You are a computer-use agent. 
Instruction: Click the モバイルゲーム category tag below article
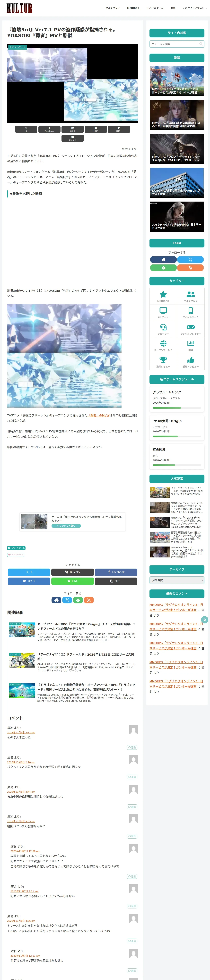[x=16, y=548]
